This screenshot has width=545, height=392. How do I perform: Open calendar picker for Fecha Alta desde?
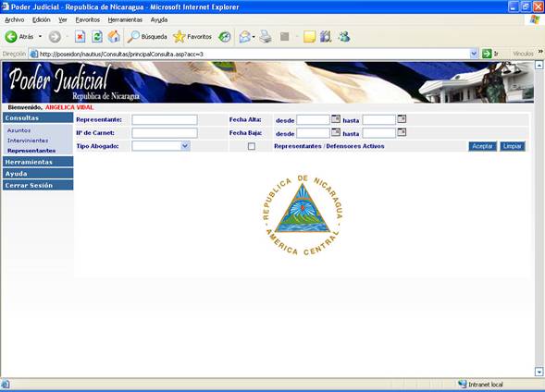[x=335, y=119]
